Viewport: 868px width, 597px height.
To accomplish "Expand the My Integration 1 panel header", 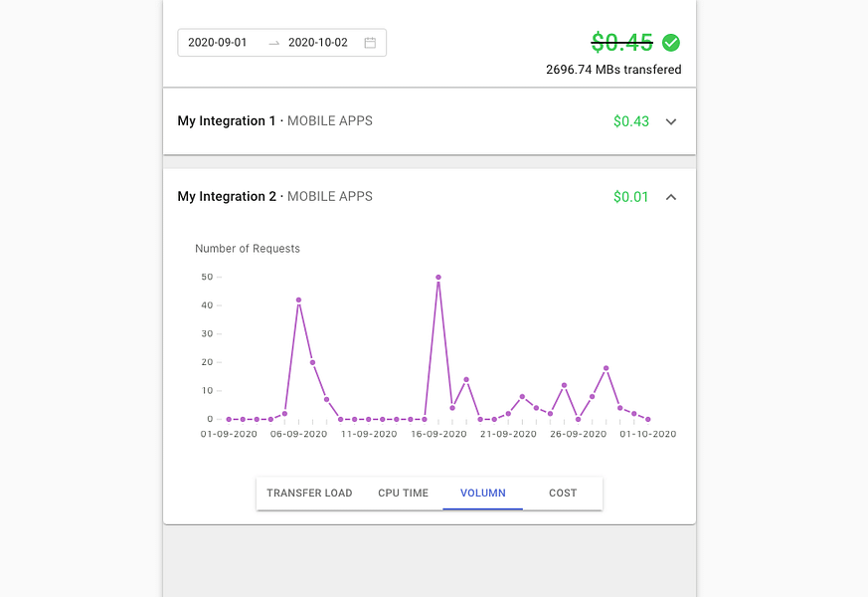I will pyautogui.click(x=429, y=121).
